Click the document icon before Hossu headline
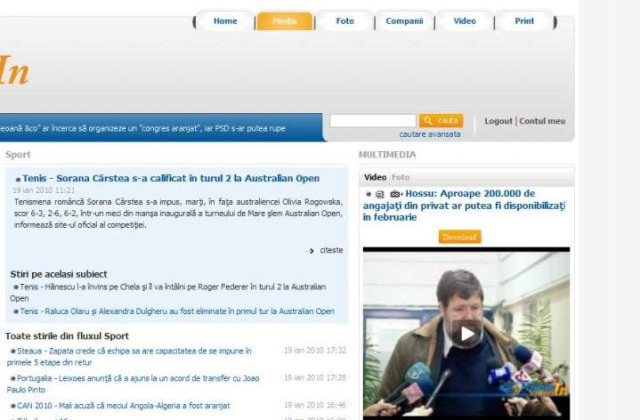The height and width of the screenshot is (420, 640). pos(381,194)
